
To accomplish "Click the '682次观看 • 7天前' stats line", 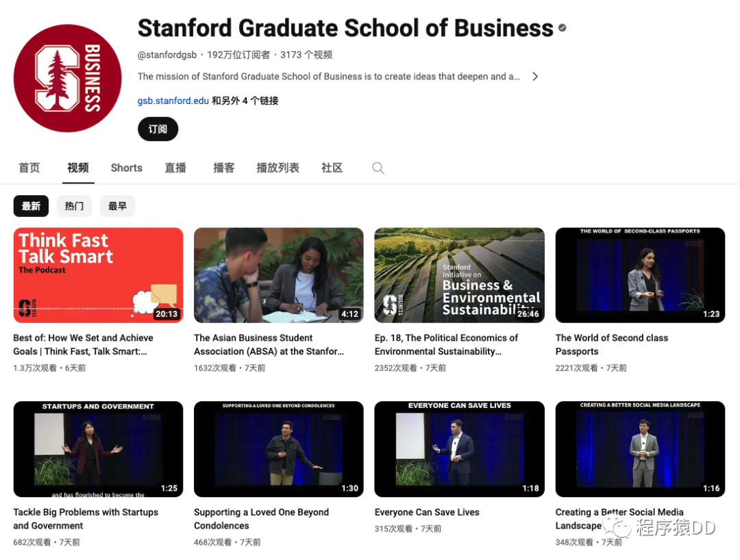I will [47, 542].
